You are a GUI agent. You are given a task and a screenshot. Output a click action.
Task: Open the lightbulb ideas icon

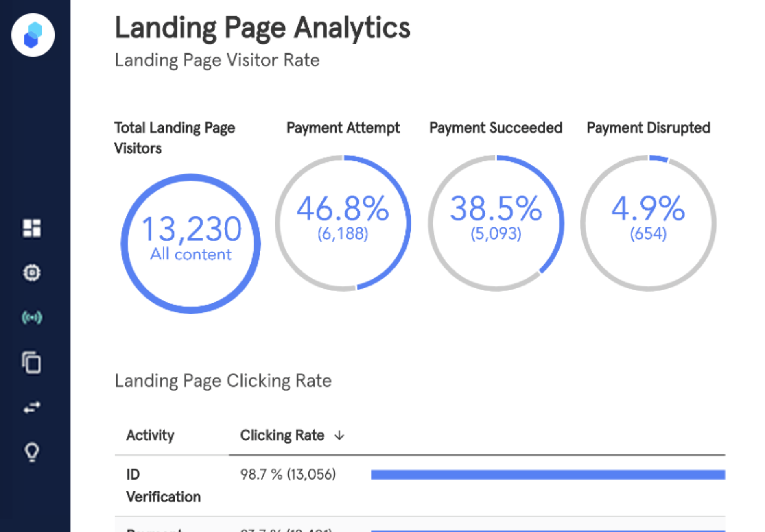click(x=32, y=452)
